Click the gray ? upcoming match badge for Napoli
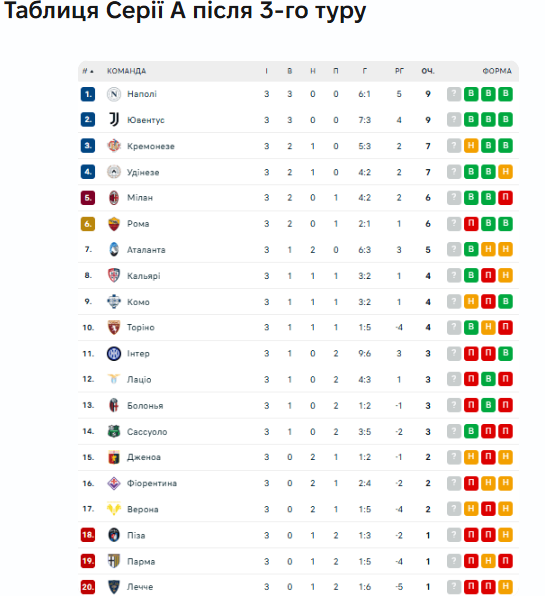This screenshot has height=596, width=545. [454, 94]
